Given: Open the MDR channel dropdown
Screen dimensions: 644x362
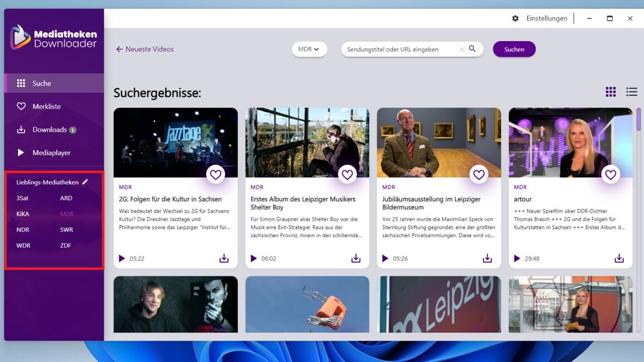Looking at the screenshot, I should click(309, 49).
